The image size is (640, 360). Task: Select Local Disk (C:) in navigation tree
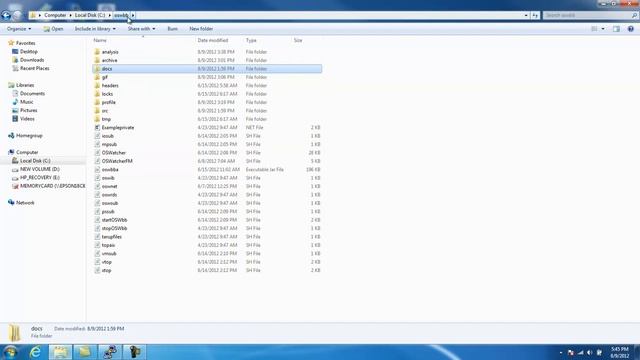pos(35,161)
